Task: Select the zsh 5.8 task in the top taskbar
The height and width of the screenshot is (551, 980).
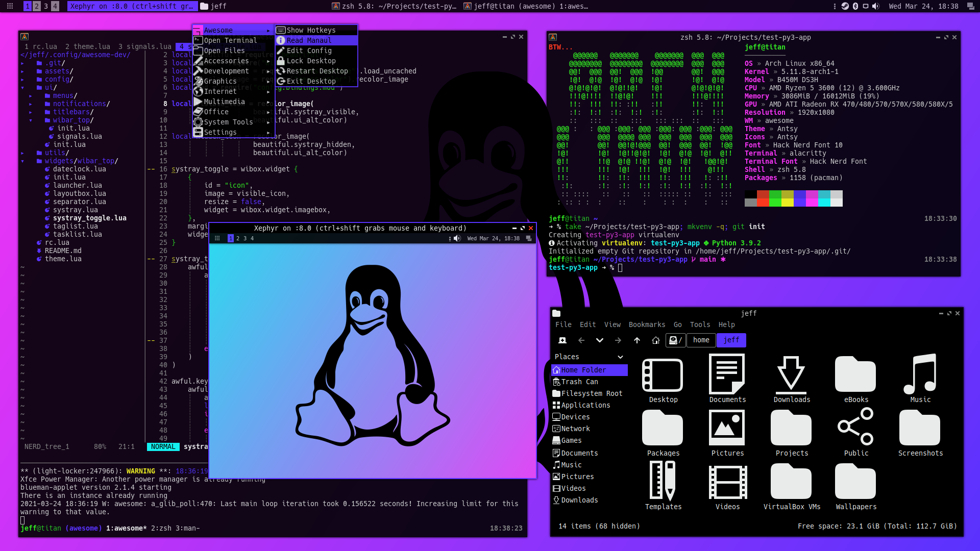Action: 395,6
